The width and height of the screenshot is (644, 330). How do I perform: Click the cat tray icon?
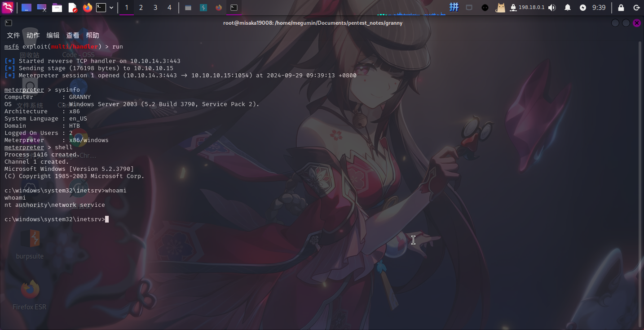[x=500, y=8]
